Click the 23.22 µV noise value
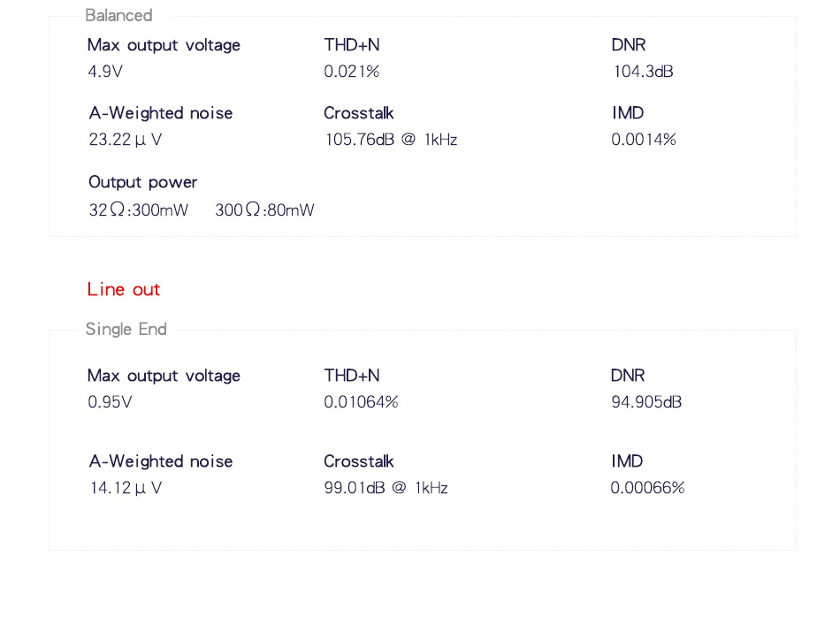Screen dimensions: 840x640 point(126,140)
